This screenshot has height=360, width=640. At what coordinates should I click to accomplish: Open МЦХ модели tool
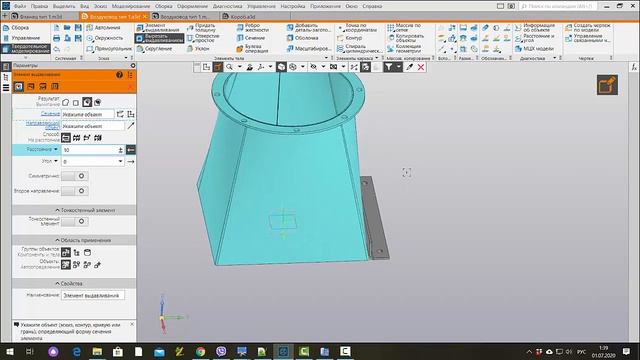point(534,49)
